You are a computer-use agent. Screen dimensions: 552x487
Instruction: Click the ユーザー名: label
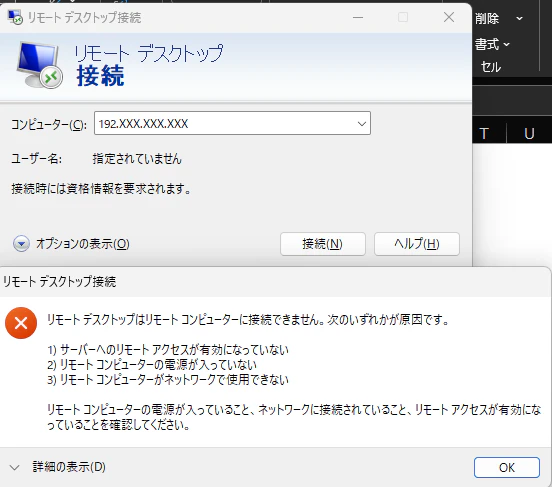click(36, 159)
